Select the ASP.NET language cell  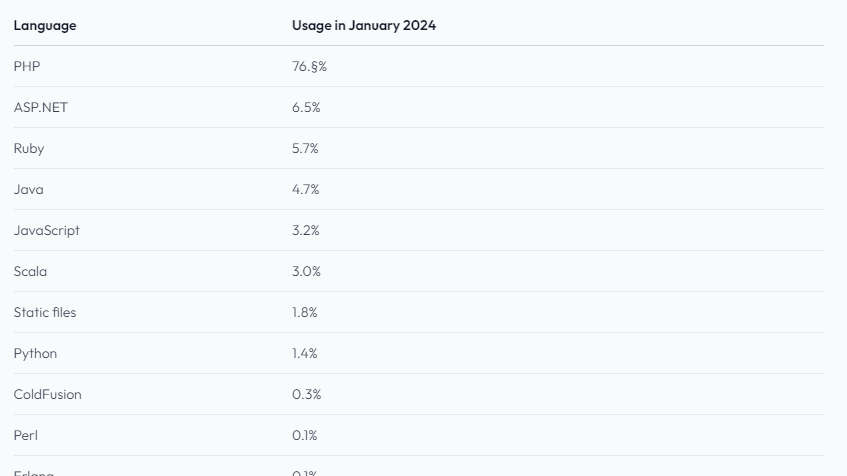(x=41, y=108)
